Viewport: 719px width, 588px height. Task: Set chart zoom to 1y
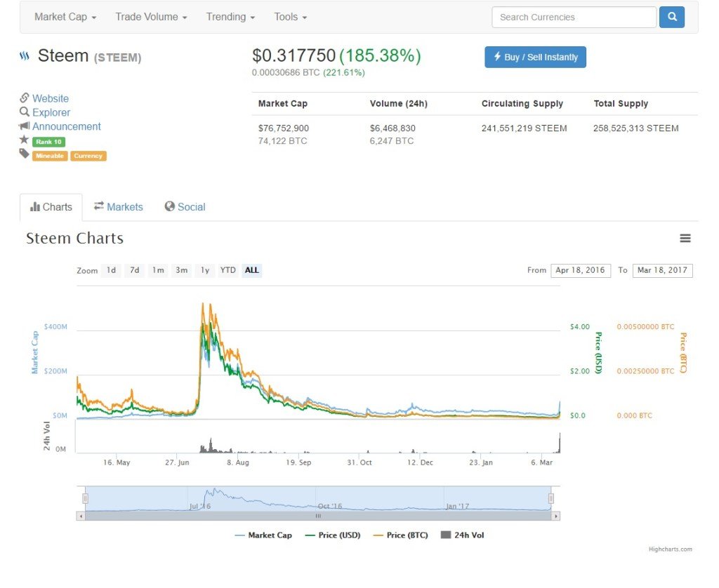pyautogui.click(x=205, y=270)
